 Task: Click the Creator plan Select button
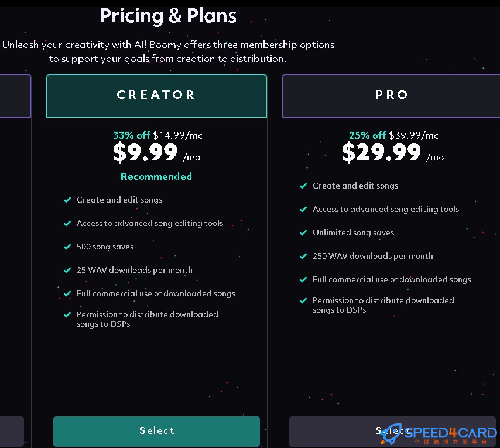click(x=156, y=431)
